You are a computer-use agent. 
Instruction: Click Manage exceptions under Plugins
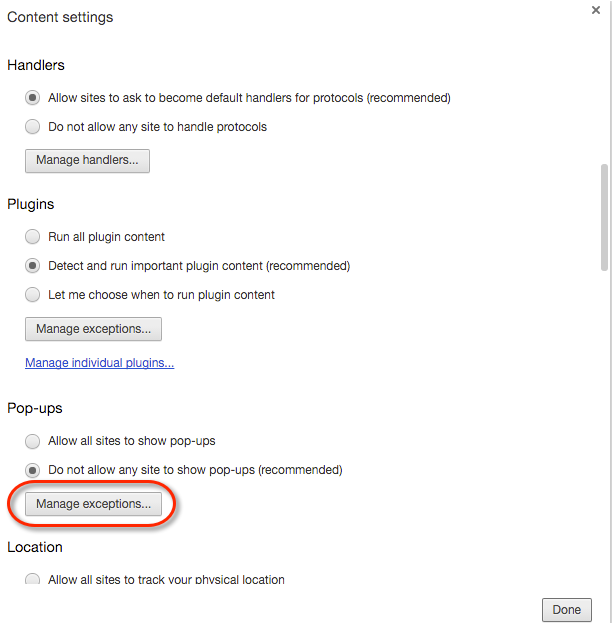click(93, 328)
